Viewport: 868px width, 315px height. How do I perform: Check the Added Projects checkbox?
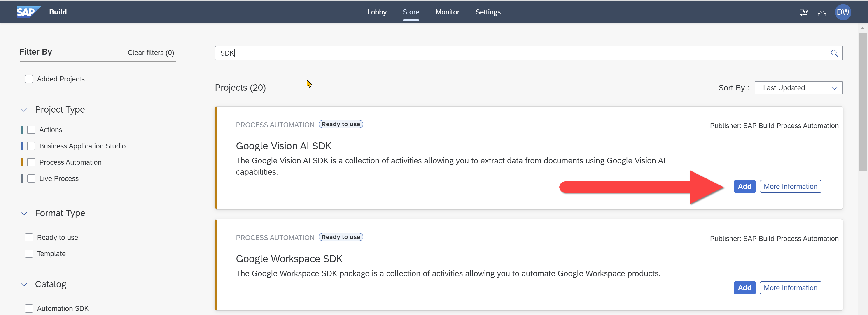[29, 79]
